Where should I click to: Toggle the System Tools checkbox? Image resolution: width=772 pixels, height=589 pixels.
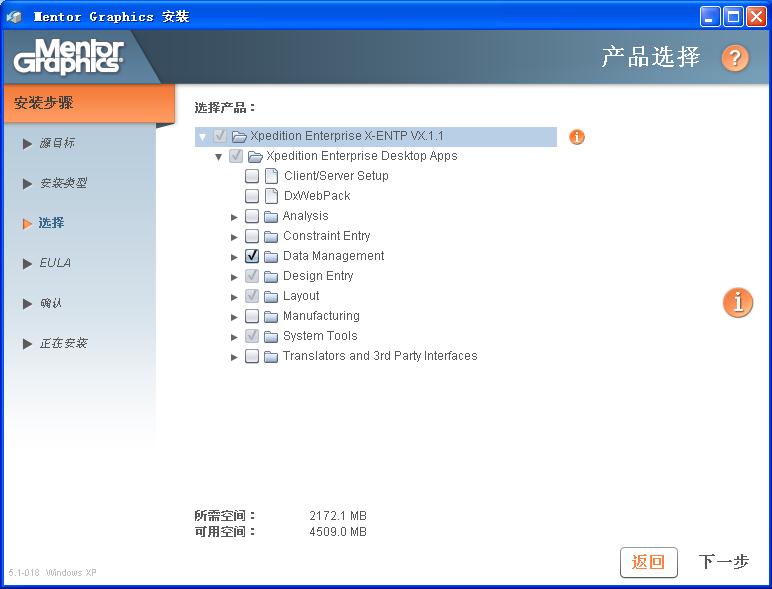(x=252, y=336)
